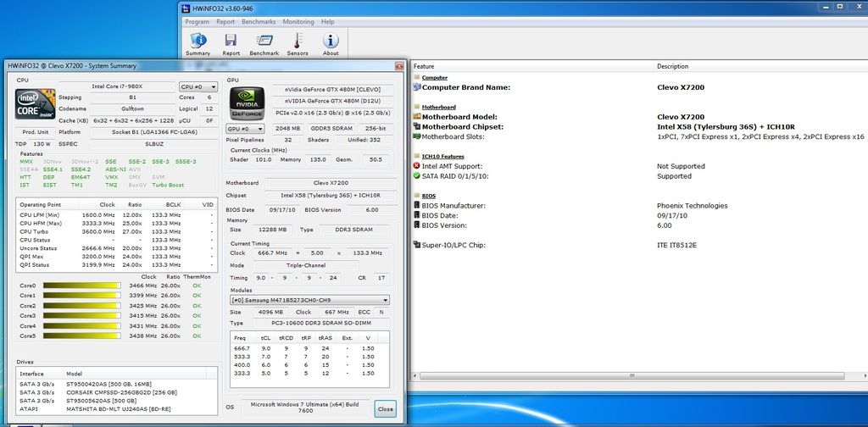Viewport: 868px width, 427px height.
Task: Click the Windows 7 Ultimate OS field
Action: click(305, 408)
